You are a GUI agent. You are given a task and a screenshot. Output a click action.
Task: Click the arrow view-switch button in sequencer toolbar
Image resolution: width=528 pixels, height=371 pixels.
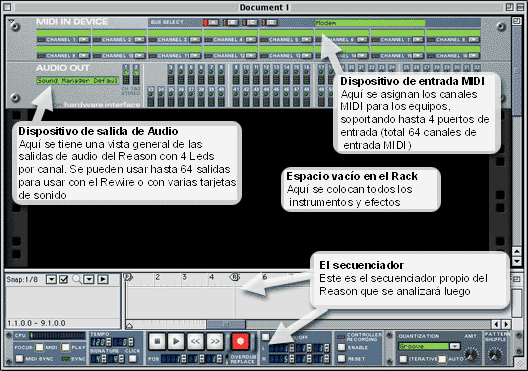(103, 279)
